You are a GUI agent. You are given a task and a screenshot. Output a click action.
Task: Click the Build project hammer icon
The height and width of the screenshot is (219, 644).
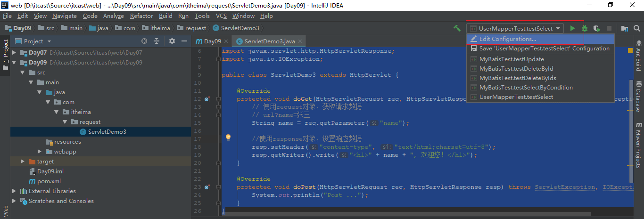pos(457,28)
